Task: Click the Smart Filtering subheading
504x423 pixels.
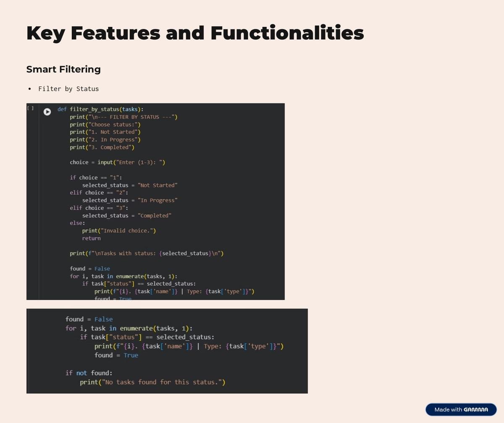Action: pos(63,69)
